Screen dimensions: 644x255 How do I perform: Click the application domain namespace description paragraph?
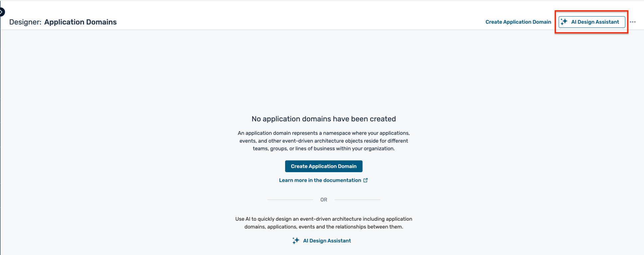click(323, 141)
